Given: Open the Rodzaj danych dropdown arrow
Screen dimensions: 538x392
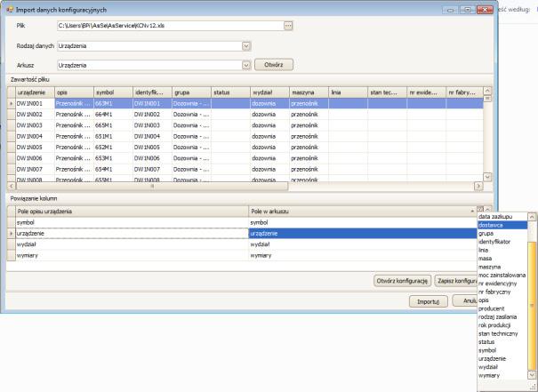Looking at the screenshot, I should pyautogui.click(x=246, y=46).
